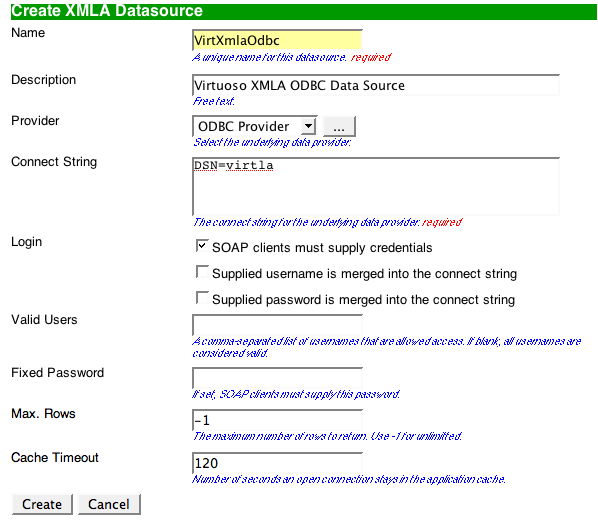Click the "Valid Users" label text
This screenshot has width=598, height=523.
point(44,320)
